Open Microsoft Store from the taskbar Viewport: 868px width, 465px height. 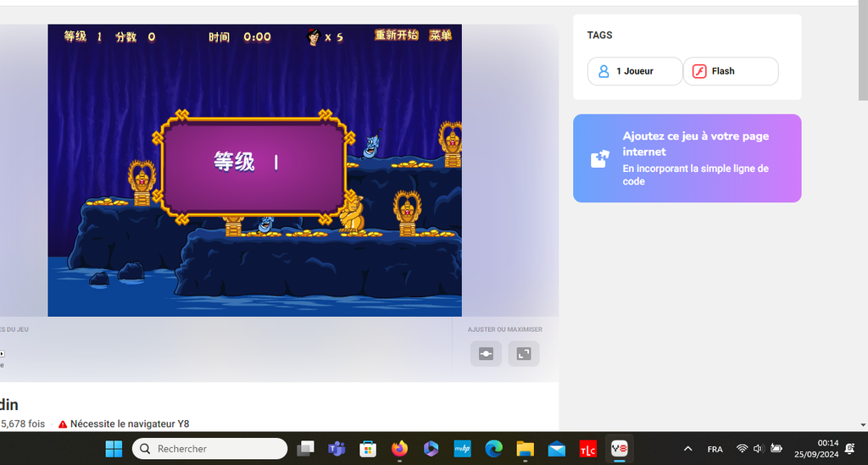click(x=368, y=449)
